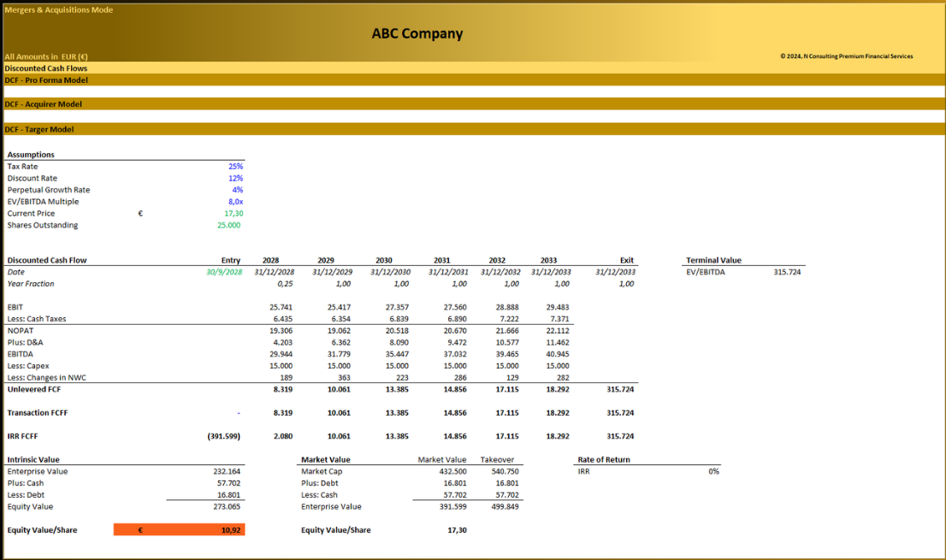Select the Year Fraction value 0,25
The width and height of the screenshot is (946, 560).
(x=285, y=284)
